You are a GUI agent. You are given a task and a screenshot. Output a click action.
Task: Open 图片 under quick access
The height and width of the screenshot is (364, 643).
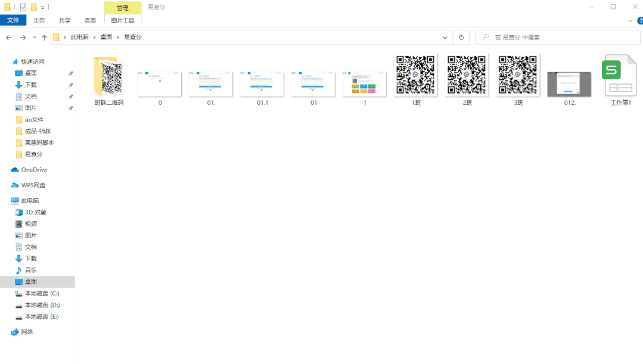pos(31,108)
